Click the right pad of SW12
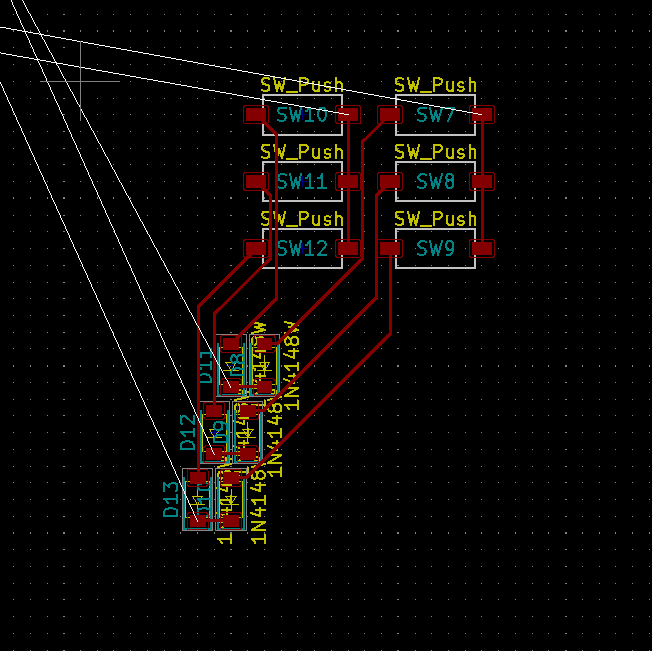The width and height of the screenshot is (652, 651). point(348,248)
